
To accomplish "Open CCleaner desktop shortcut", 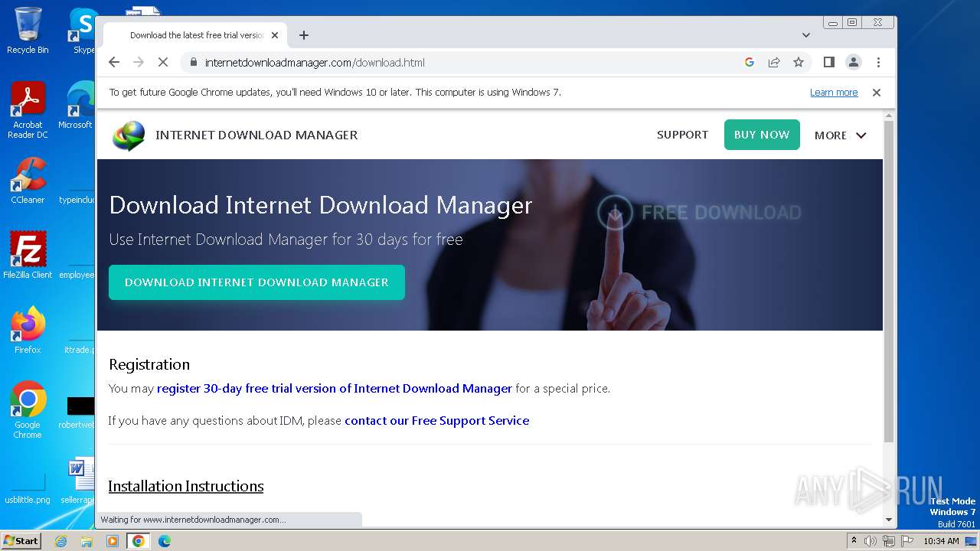I will (28, 181).
